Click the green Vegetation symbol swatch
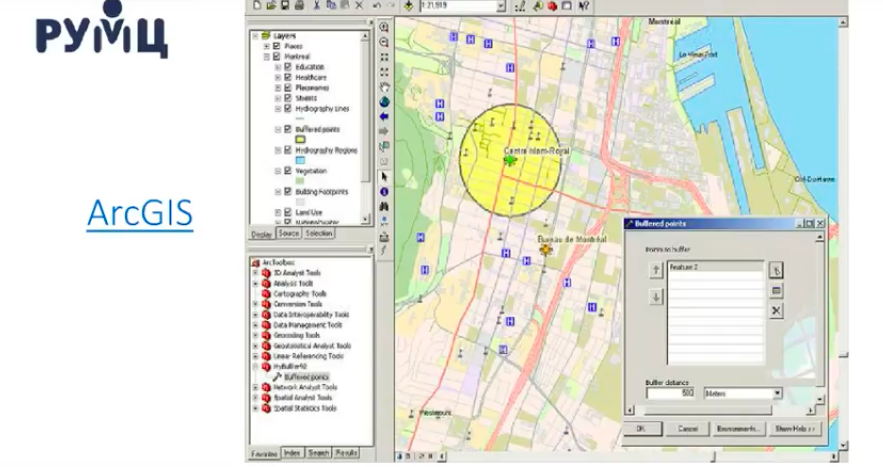 [300, 181]
